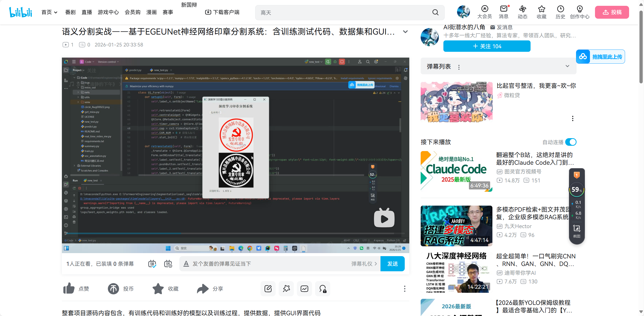Expand the video title description chevron
Screen dimensions: 644x316
coord(405,32)
